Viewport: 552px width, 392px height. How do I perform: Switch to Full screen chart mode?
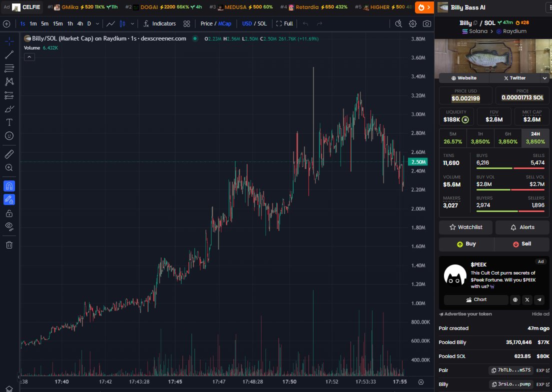(284, 23)
